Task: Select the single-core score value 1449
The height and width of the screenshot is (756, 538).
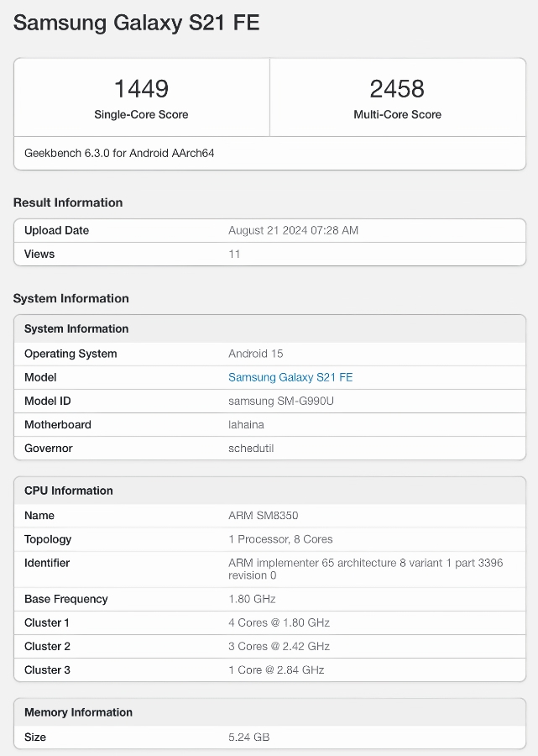Action: click(x=141, y=89)
